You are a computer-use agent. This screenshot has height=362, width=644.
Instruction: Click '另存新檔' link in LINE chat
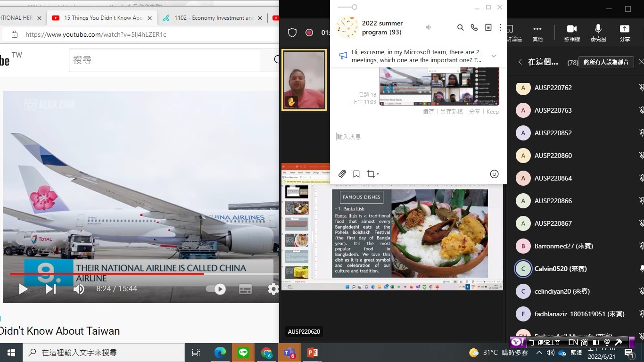[x=452, y=112]
